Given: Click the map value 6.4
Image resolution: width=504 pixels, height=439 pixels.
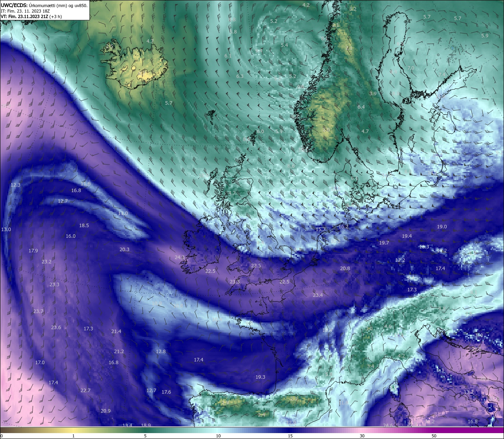Looking at the screenshot, I should tap(361, 107).
